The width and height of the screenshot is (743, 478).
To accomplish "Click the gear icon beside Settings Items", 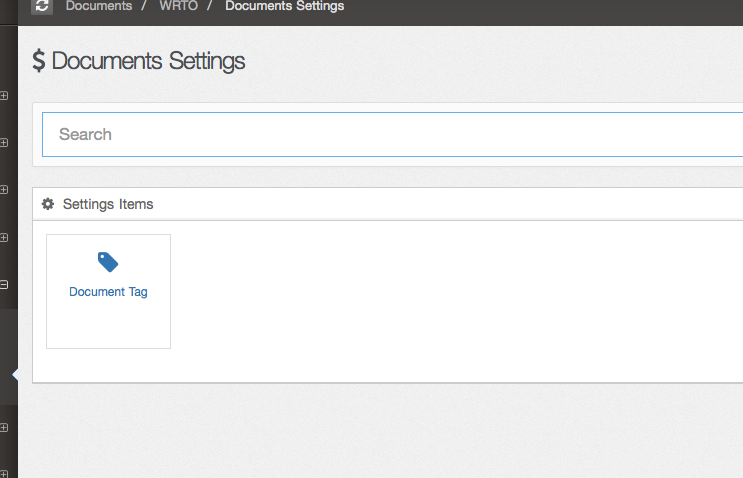I will (x=48, y=204).
